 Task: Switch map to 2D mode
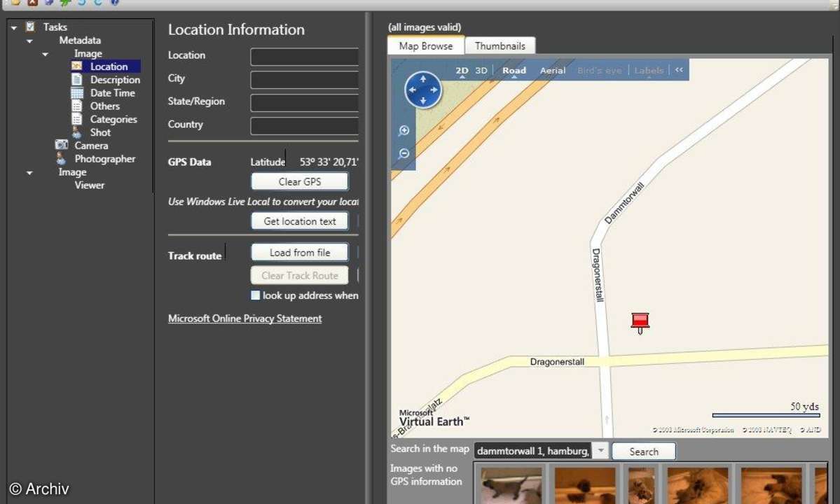[x=462, y=70]
